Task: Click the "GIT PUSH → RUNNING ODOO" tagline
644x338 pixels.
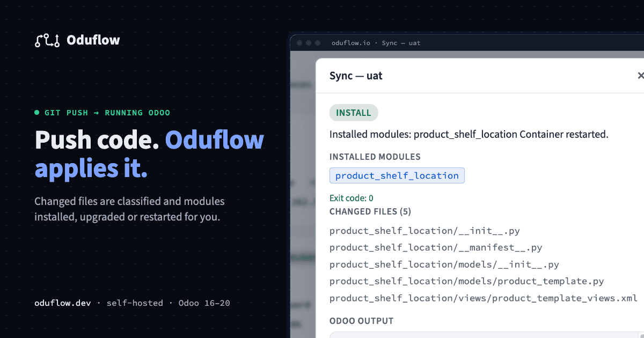Action: pos(107,113)
